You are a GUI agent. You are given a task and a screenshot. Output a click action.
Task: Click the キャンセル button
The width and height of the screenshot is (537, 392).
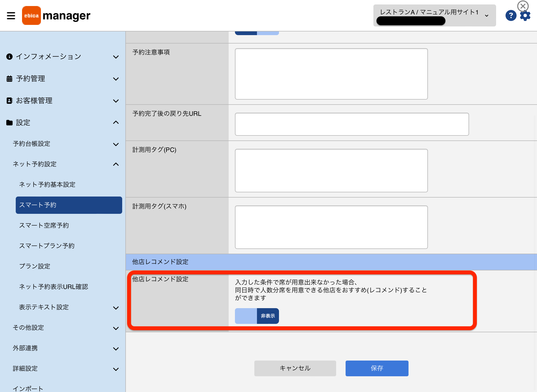(295, 368)
